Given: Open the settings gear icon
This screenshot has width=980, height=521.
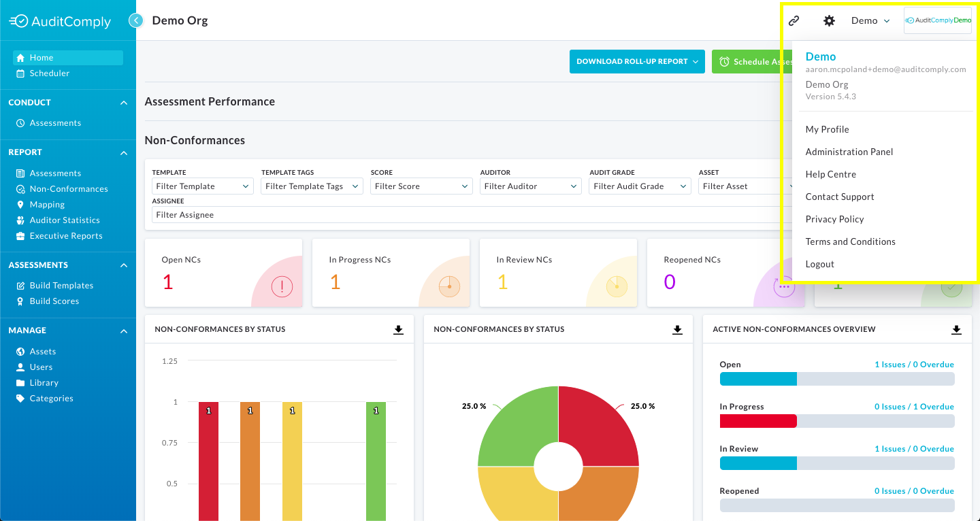Looking at the screenshot, I should click(x=829, y=20).
